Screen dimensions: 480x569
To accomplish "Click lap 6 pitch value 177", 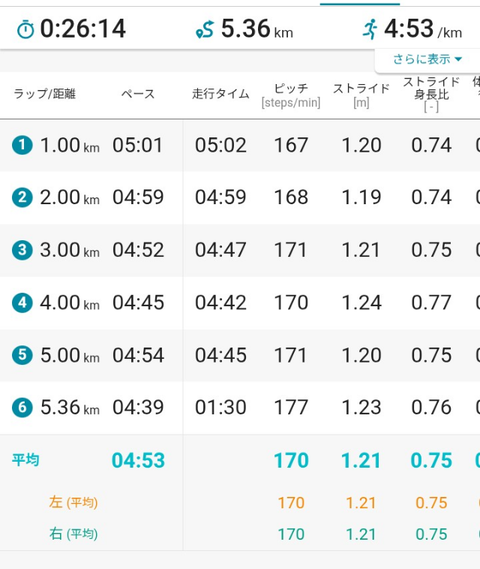I will (291, 407).
